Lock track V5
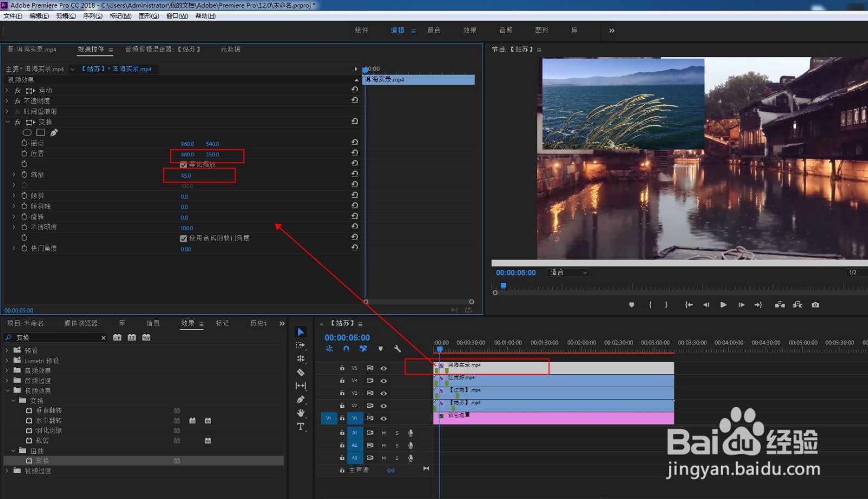This screenshot has height=499, width=868. tap(342, 368)
